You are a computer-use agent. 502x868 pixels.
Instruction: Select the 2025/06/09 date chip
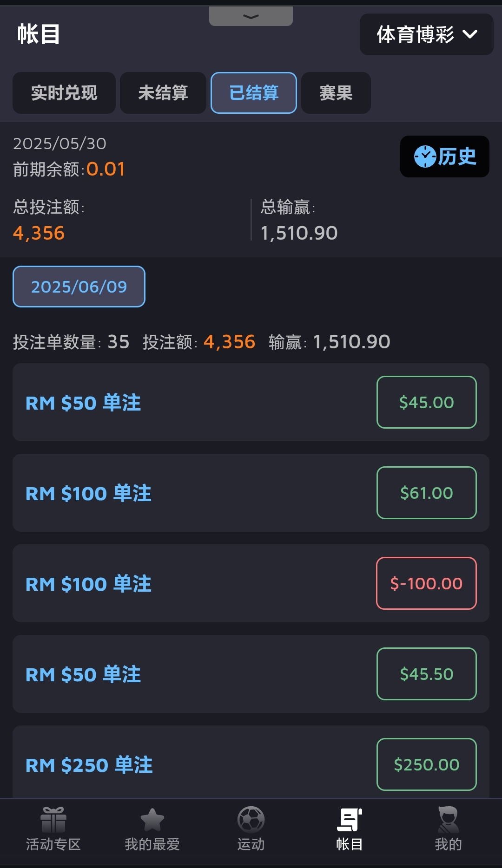pos(79,287)
